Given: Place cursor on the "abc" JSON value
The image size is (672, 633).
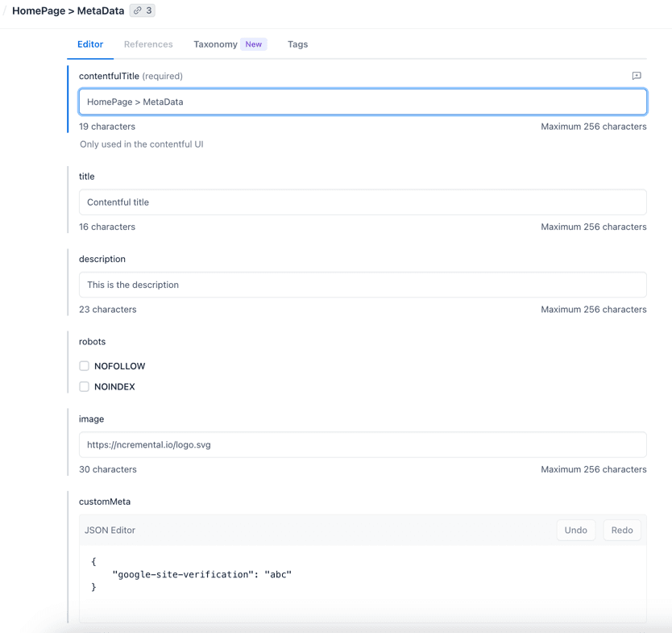Looking at the screenshot, I should tap(278, 574).
